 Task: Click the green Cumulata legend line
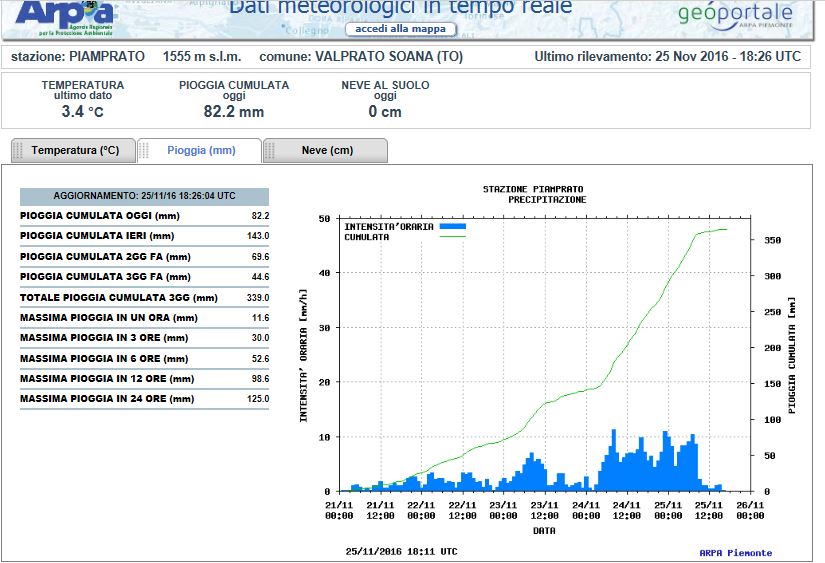(x=452, y=237)
